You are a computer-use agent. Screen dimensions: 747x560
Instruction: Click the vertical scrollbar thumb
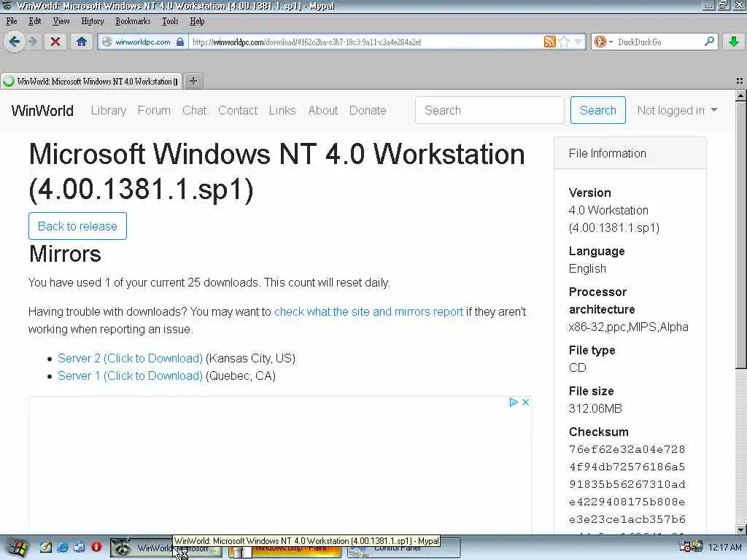[740, 235]
